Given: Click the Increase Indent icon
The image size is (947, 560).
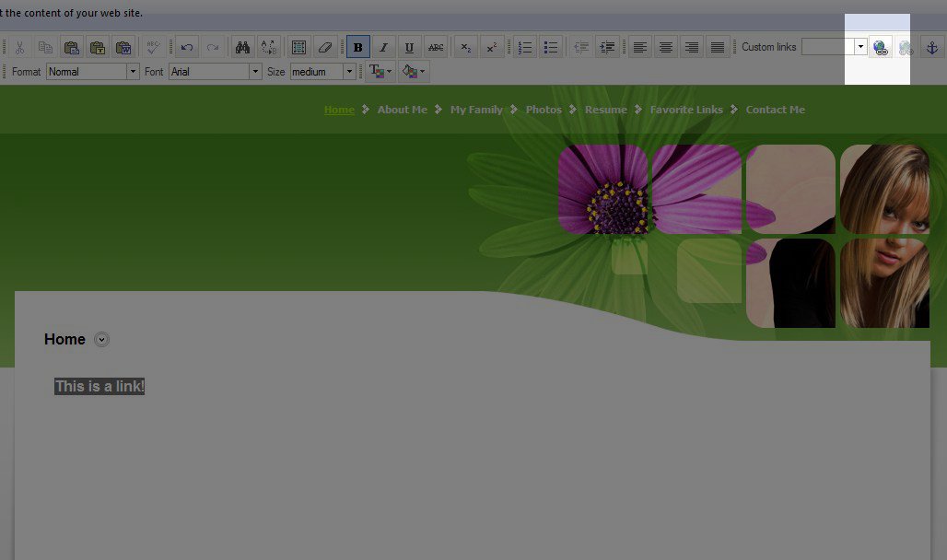Looking at the screenshot, I should (606, 47).
